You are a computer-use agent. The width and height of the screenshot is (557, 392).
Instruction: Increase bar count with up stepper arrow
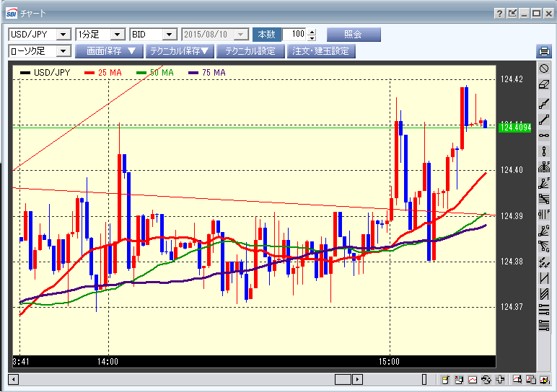(312, 32)
